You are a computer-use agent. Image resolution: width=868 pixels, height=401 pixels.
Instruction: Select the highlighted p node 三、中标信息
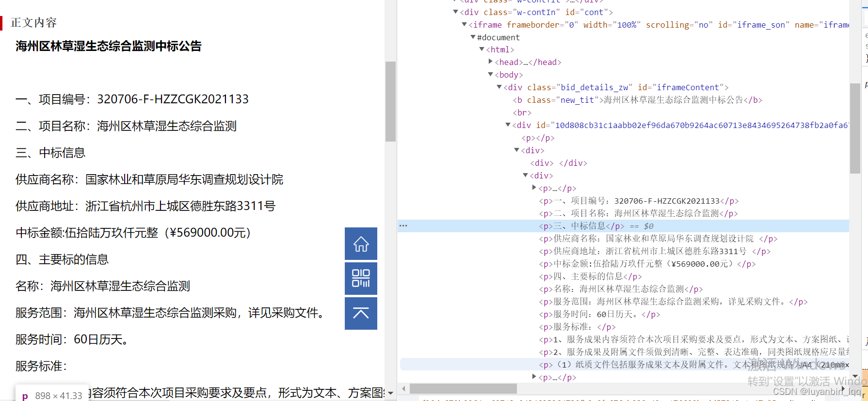pyautogui.click(x=582, y=226)
